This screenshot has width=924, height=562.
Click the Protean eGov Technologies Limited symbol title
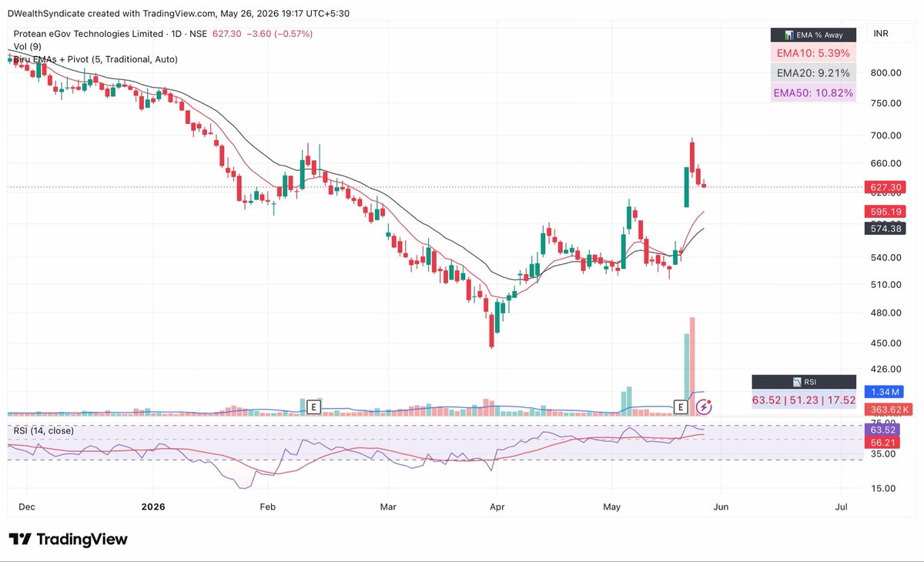pyautogui.click(x=89, y=34)
